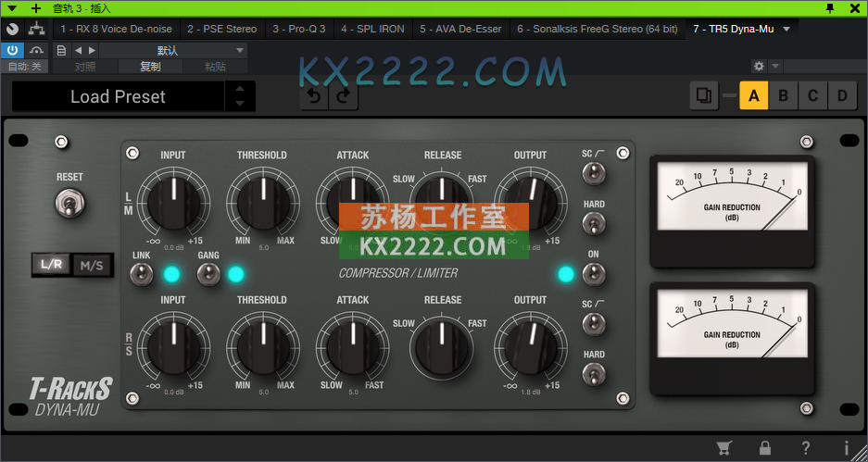Screen dimensions: 868x462
Task: Switch to AVA De-Esser tab
Action: pos(460,29)
